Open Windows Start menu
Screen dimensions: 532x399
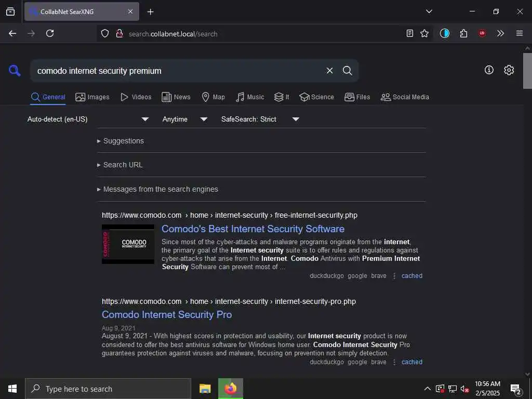click(12, 389)
